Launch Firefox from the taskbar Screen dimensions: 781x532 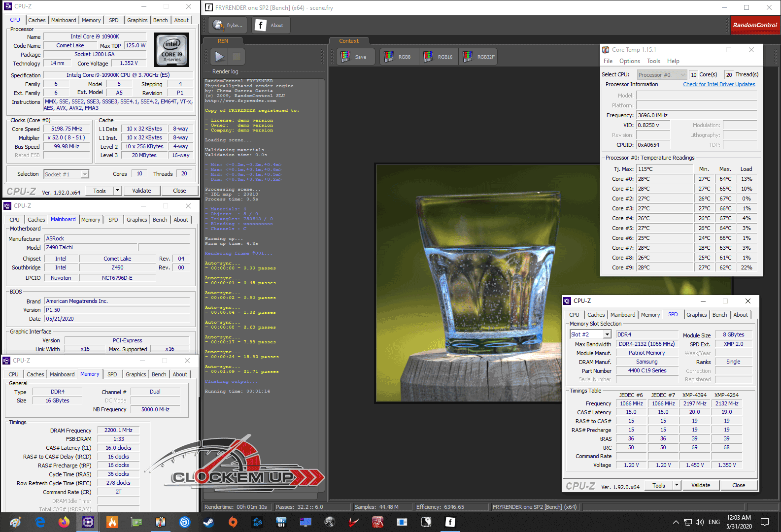(64, 522)
